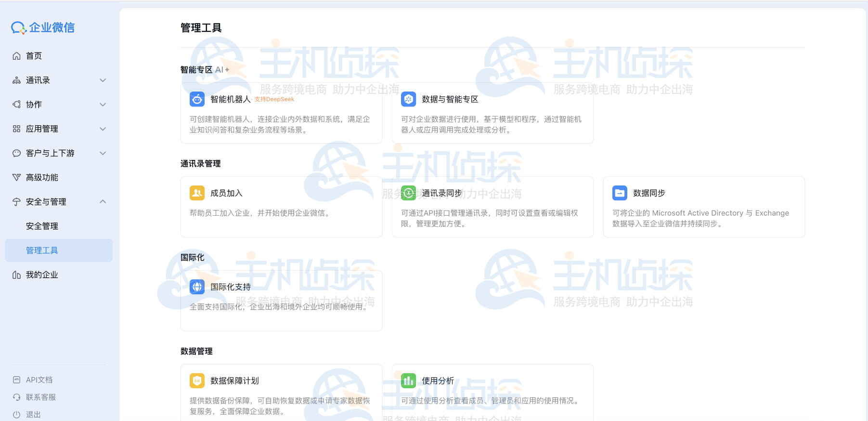This screenshot has height=421, width=868.
Task: Click the description starting 可对企业数据进行使用
Action: [x=491, y=124]
